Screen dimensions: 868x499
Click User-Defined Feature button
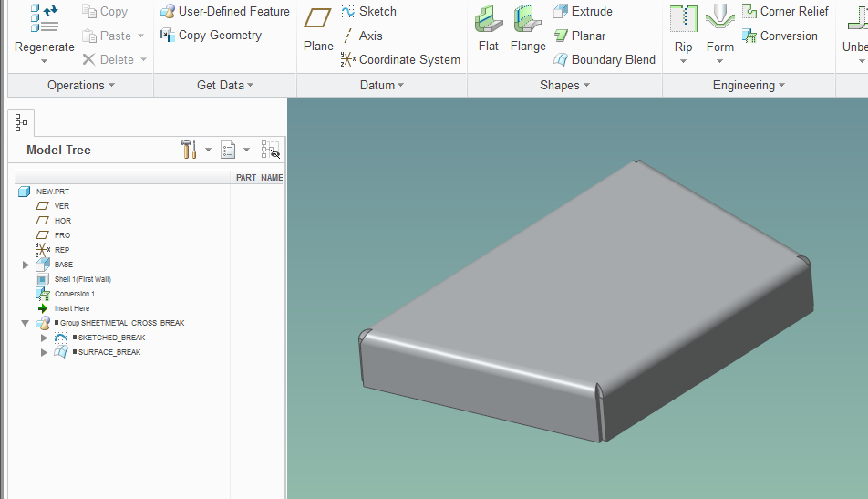(x=224, y=12)
